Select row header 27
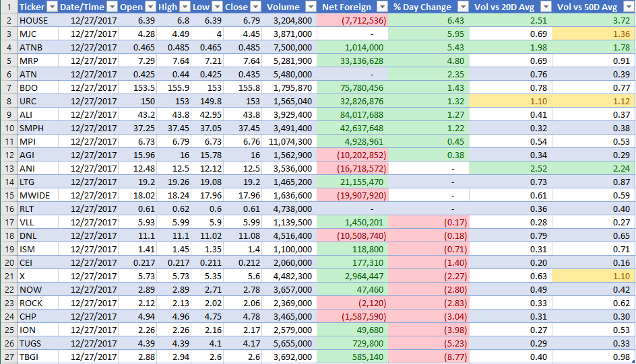Image resolution: width=636 pixels, height=364 pixels. coord(9,357)
